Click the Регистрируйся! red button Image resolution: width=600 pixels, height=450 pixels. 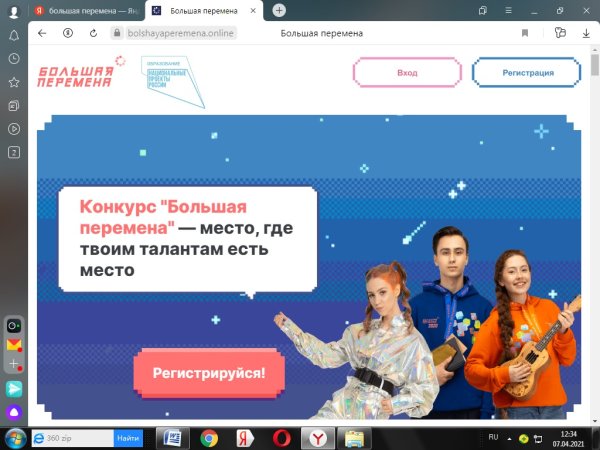[208, 373]
